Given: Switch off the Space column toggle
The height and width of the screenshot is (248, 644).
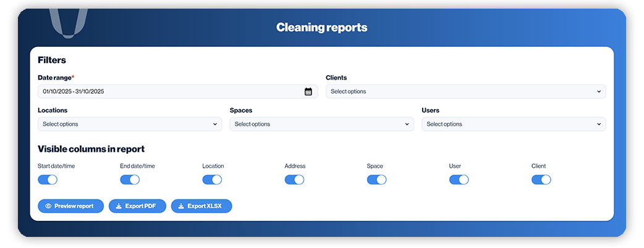Looking at the screenshot, I should click(x=376, y=180).
